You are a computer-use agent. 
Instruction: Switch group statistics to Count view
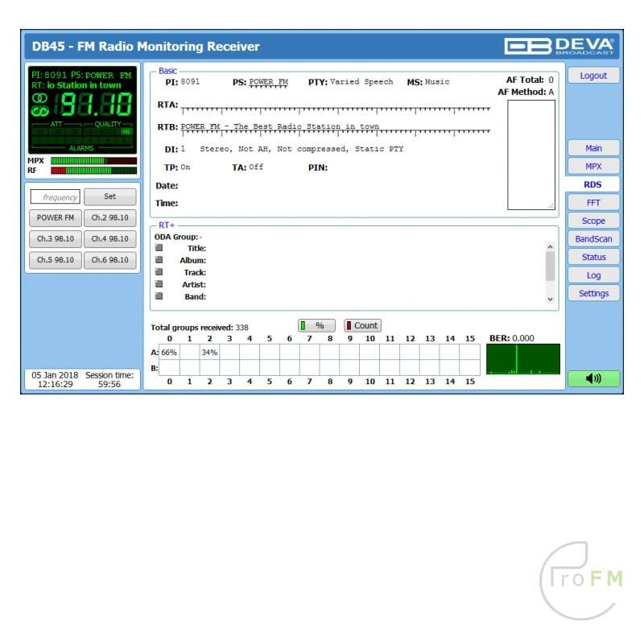pyautogui.click(x=362, y=325)
